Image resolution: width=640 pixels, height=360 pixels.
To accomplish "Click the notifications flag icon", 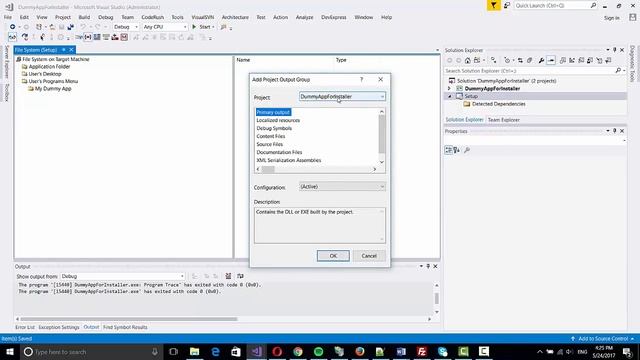I will pos(493,5).
